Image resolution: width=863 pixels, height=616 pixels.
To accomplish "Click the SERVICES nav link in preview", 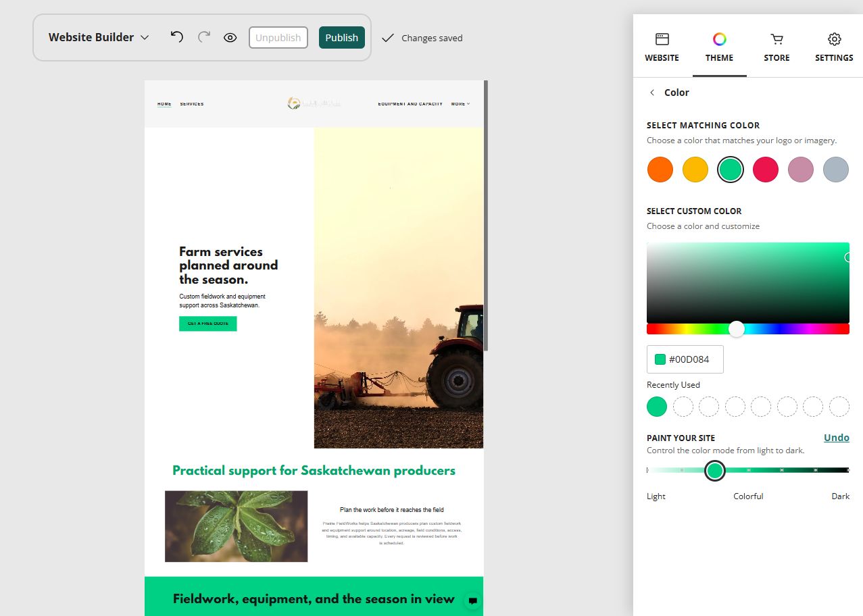I will pyautogui.click(x=192, y=104).
